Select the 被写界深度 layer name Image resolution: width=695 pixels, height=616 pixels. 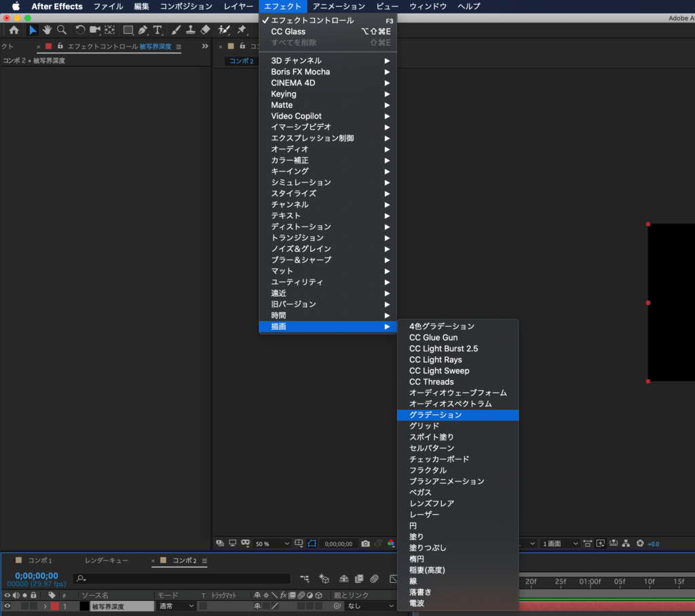(122, 607)
